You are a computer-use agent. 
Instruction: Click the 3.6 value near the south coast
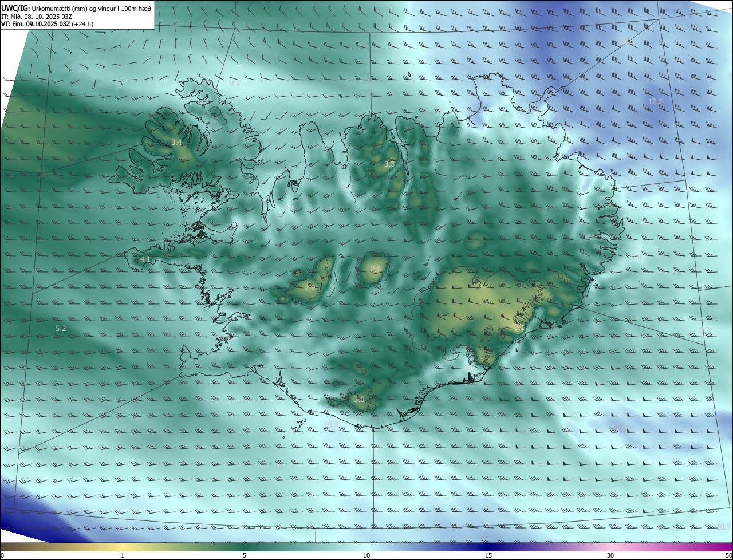coord(359,399)
